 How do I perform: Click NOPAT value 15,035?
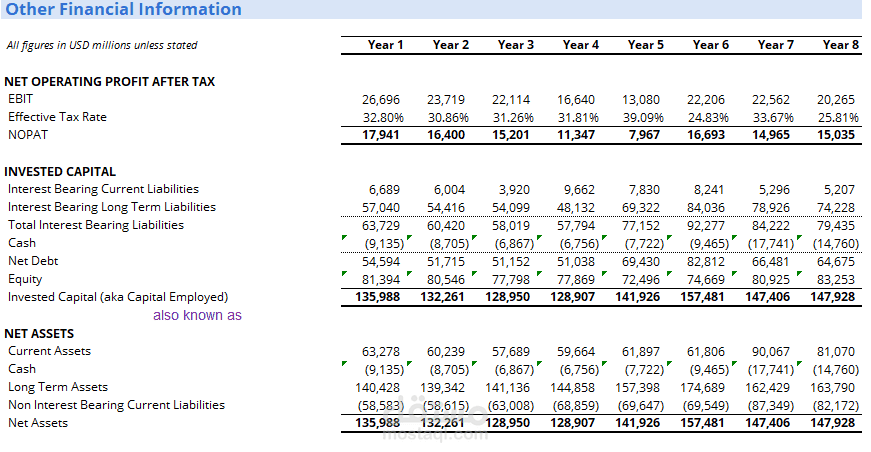[x=835, y=135]
